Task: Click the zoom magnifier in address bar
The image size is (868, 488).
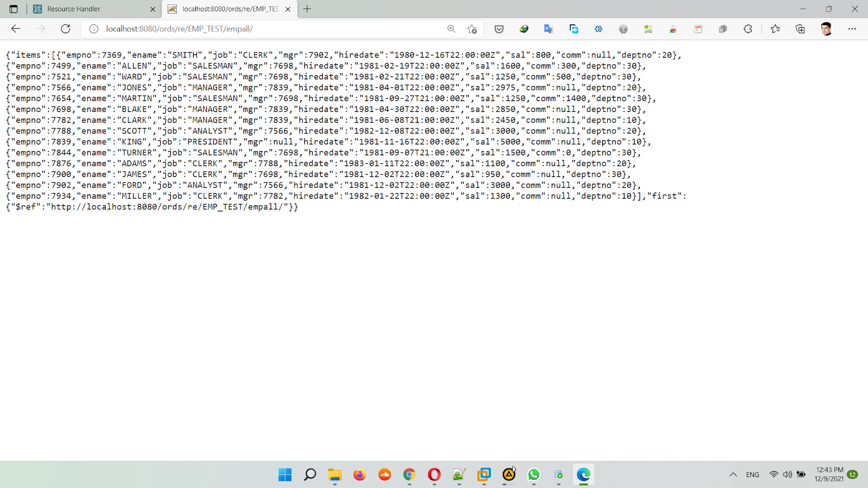Action: [451, 29]
